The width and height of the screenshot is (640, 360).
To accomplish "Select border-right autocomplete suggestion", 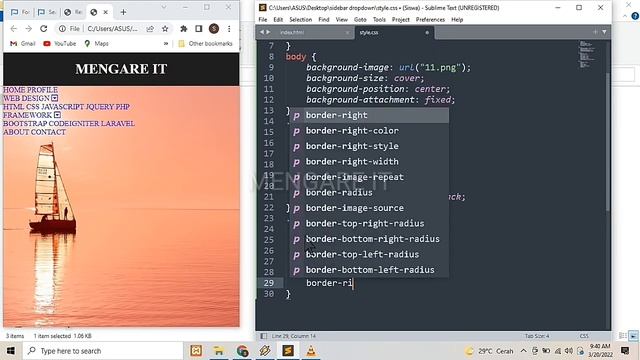I will click(x=369, y=115).
